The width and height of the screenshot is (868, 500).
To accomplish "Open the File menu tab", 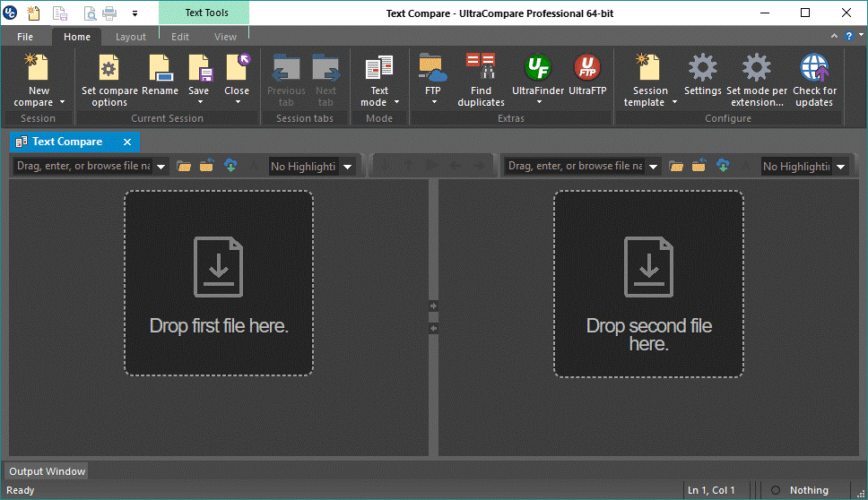I will pos(25,37).
